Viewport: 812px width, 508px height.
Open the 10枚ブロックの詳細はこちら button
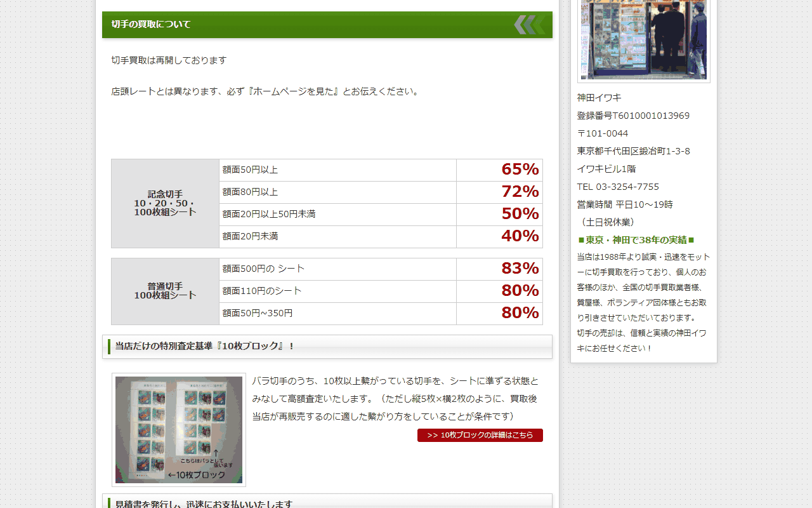(480, 435)
